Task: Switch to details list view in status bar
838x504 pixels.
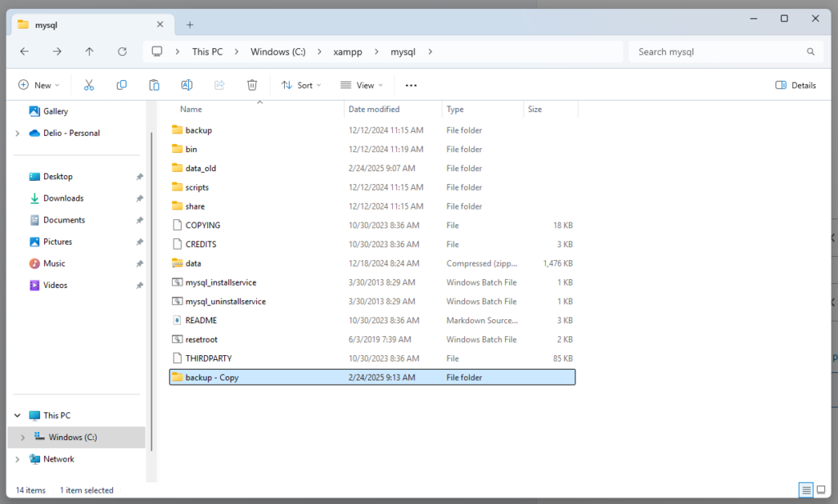Action: 806,490
